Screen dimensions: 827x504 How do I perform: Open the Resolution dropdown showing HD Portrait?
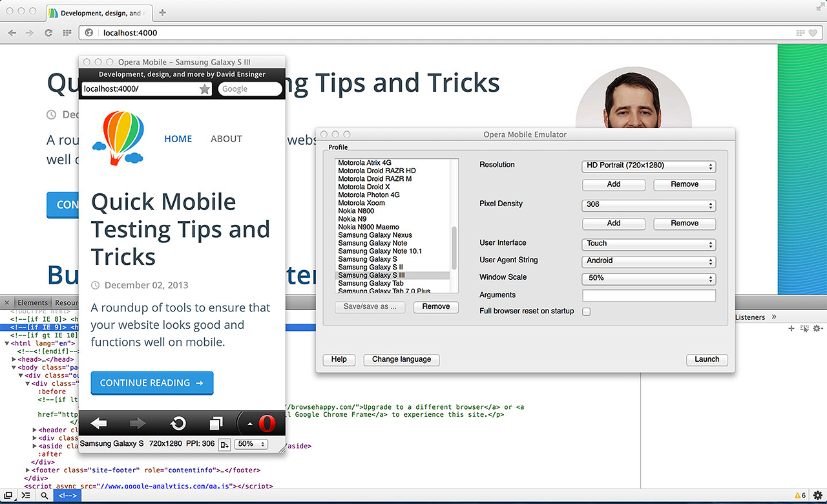click(x=649, y=166)
